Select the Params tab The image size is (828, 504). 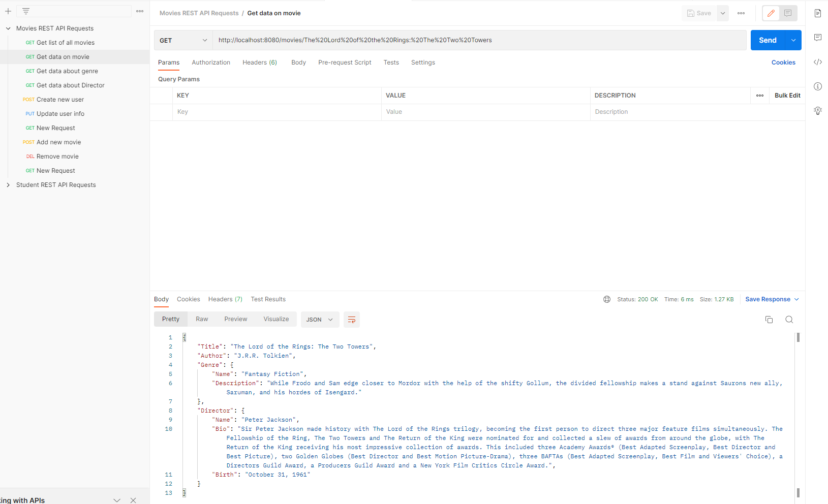click(x=169, y=62)
